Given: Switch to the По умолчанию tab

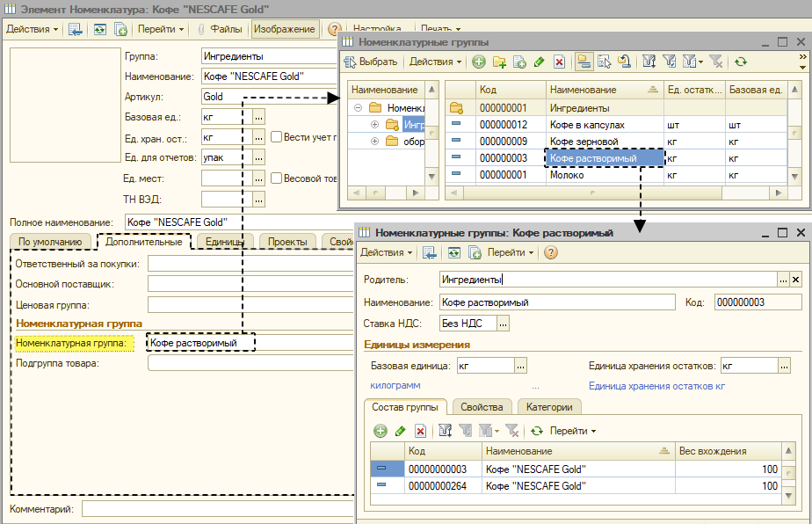Looking at the screenshot, I should (50, 242).
